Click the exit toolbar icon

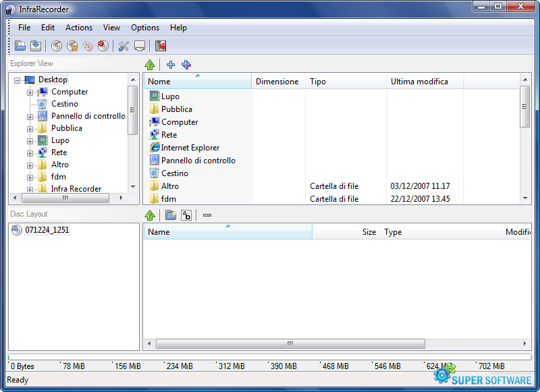(161, 46)
